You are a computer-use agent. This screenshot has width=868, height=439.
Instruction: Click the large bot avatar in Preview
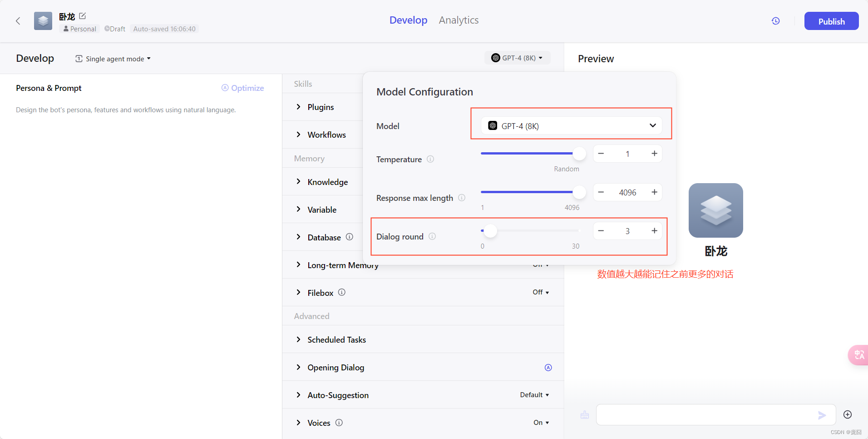(x=716, y=210)
